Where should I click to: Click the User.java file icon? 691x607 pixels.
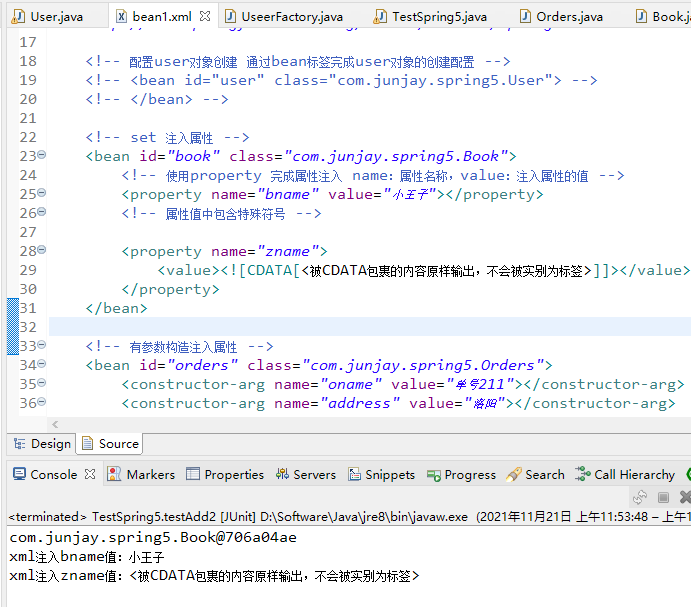click(18, 17)
